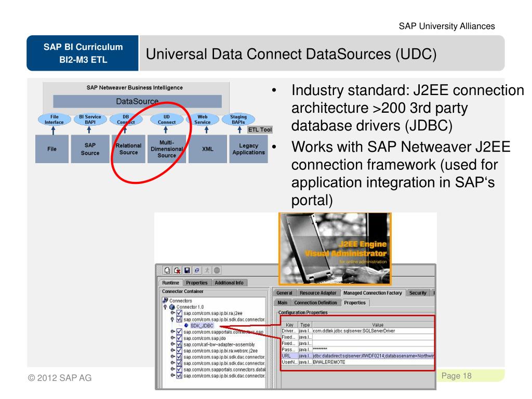Viewport: 532px width, 399px height.
Task: Collapse the Connector 1.0 tree node
Action: [165, 307]
